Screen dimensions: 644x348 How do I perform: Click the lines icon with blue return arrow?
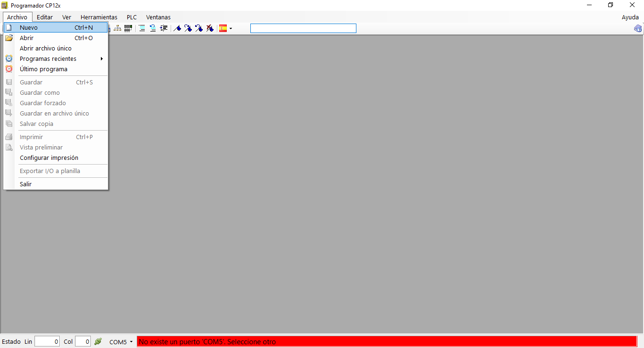(x=153, y=28)
